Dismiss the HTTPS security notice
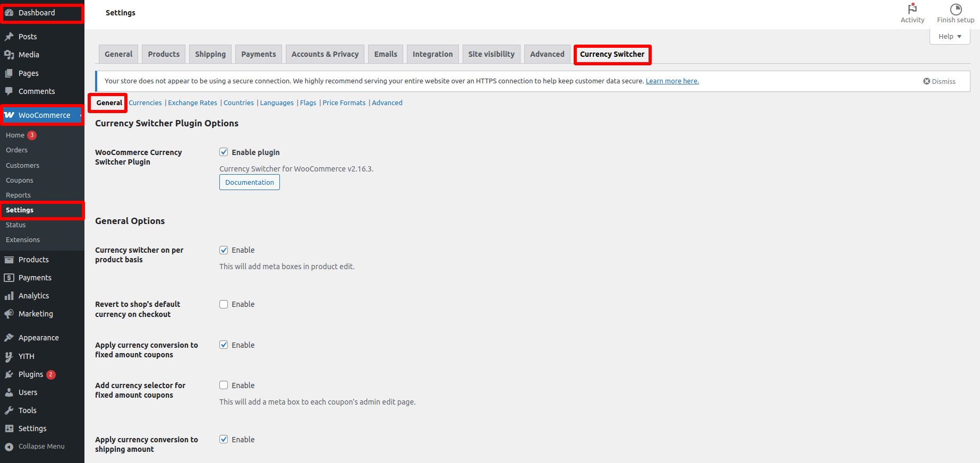 point(939,81)
